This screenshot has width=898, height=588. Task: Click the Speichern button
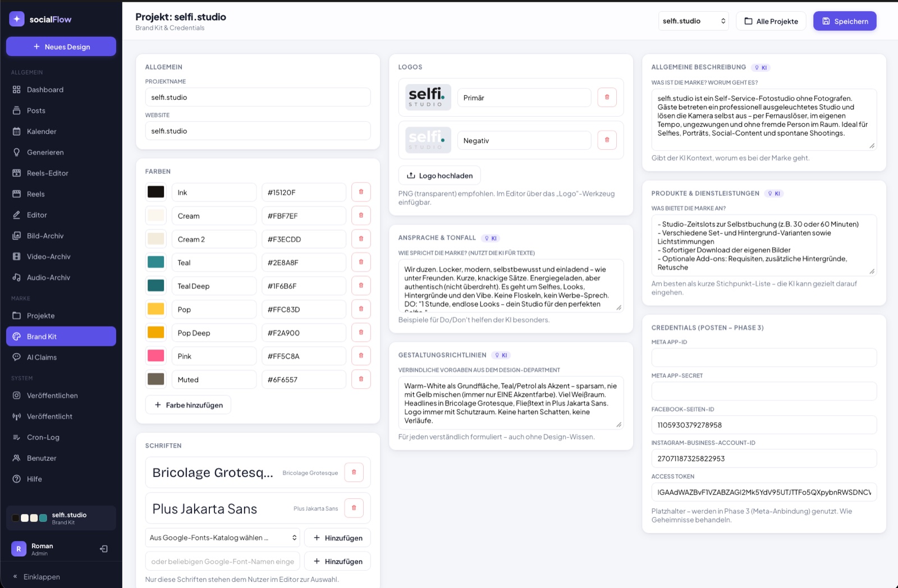click(x=845, y=21)
